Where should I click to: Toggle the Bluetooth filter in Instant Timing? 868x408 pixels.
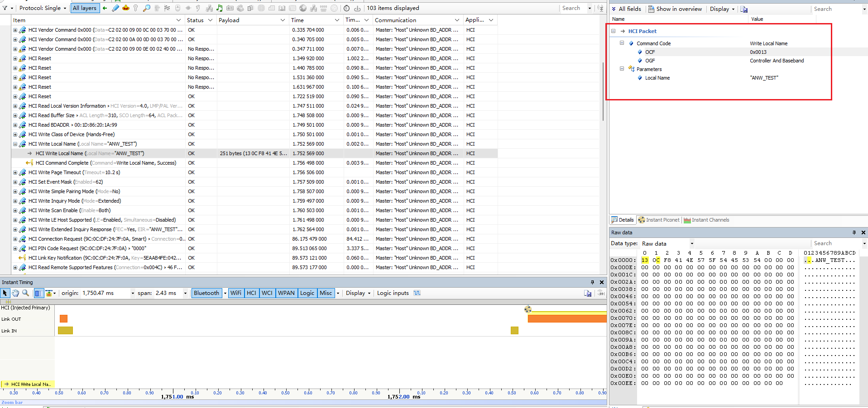coord(206,293)
